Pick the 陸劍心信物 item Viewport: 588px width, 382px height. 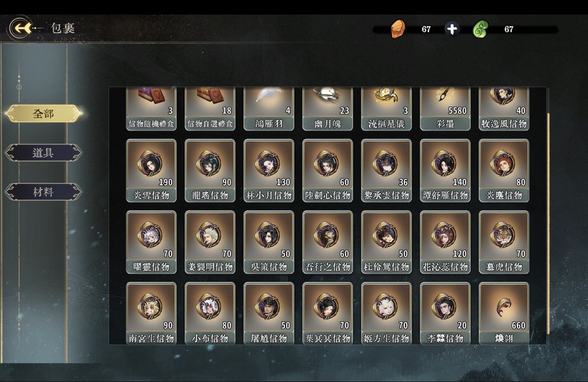[x=328, y=170]
